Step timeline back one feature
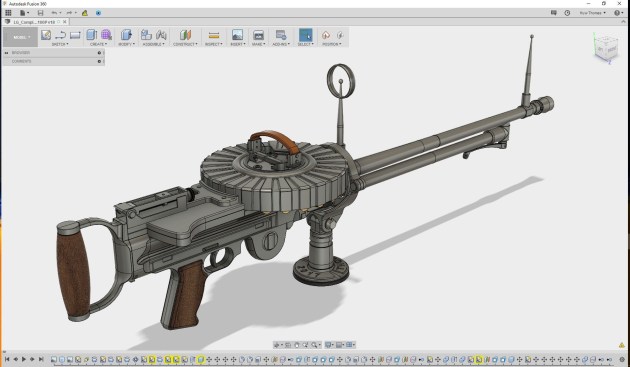 point(16,359)
